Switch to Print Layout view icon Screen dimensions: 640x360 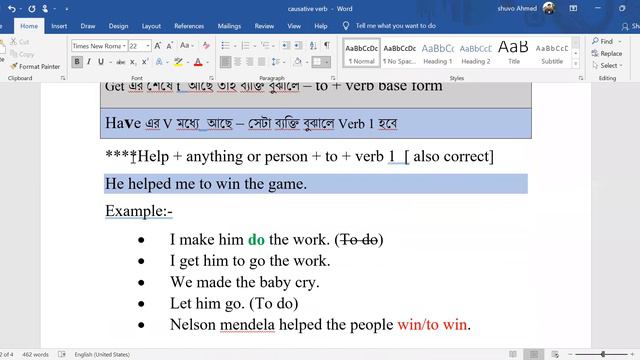tap(533, 354)
